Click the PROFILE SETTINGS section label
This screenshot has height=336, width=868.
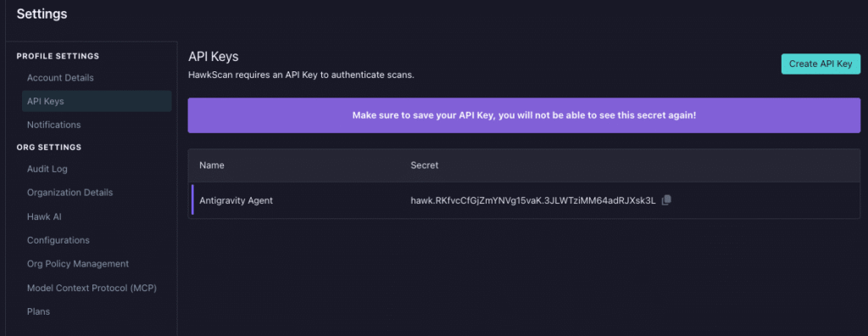coord(58,56)
